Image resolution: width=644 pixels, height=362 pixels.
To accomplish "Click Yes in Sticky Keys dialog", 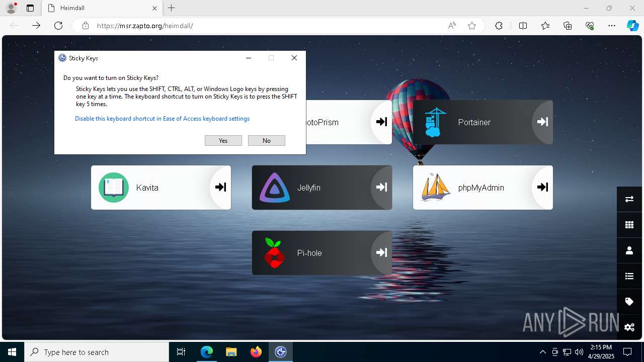I will point(223,141).
